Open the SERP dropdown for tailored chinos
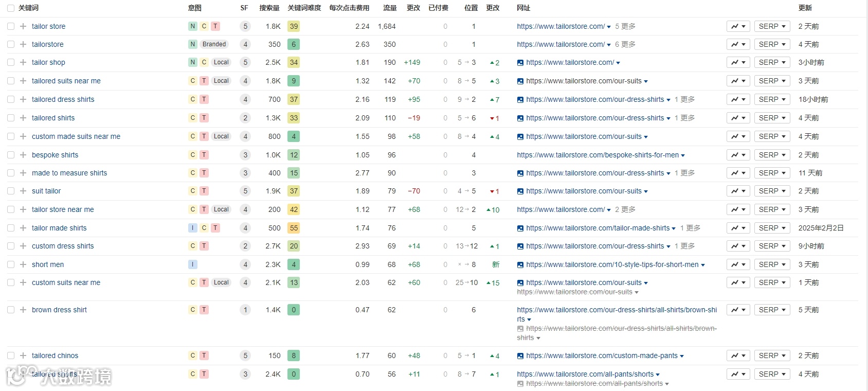The image size is (868, 391). pyautogui.click(x=772, y=356)
